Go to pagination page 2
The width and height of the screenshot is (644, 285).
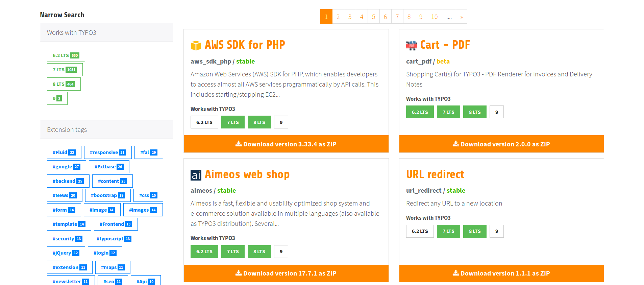(338, 17)
